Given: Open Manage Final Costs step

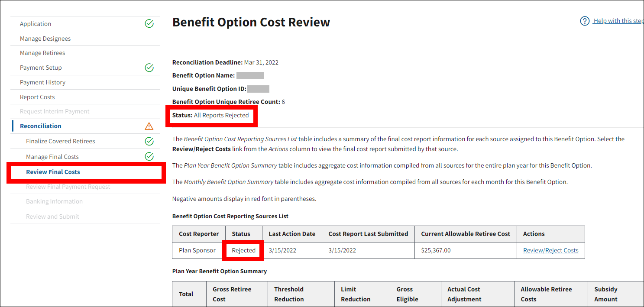Looking at the screenshot, I should click(x=52, y=157).
